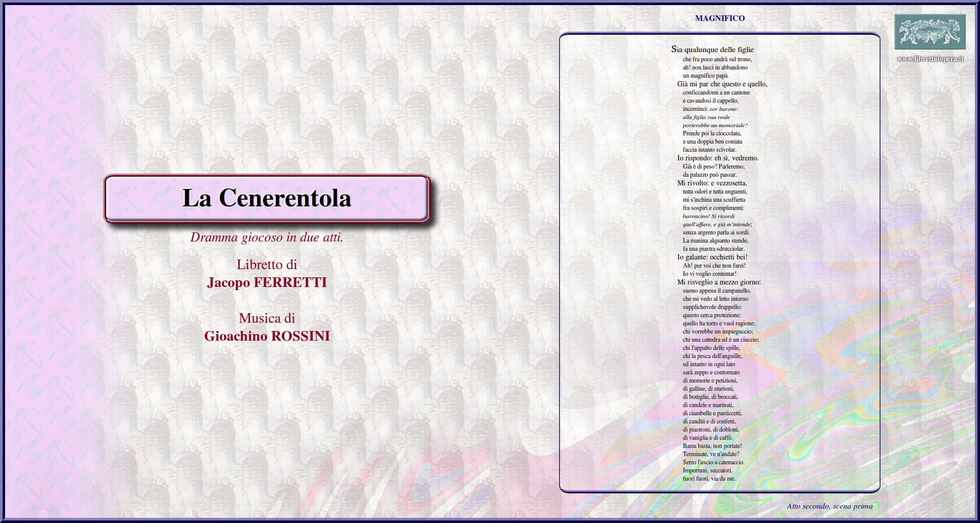Click the line 'Io galante: occhietti bei!'
This screenshot has width=980, height=523.
coord(712,257)
